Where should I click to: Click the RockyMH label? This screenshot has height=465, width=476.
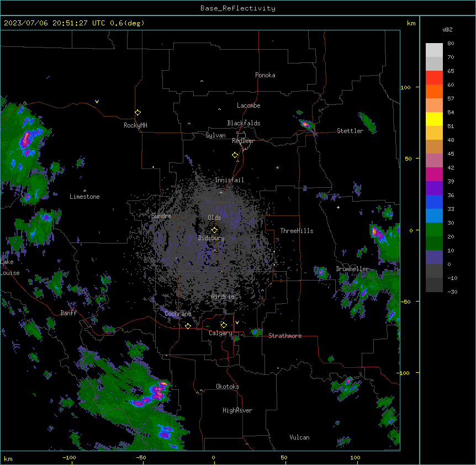[135, 125]
